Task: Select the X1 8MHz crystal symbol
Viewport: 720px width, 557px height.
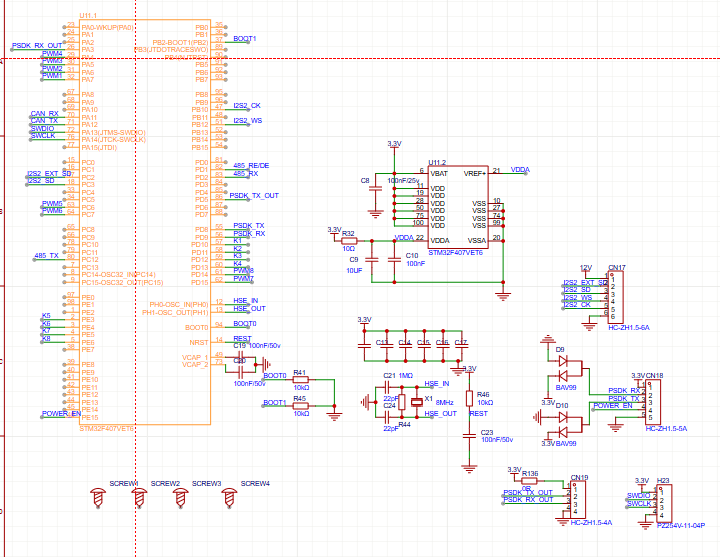Action: pos(416,402)
